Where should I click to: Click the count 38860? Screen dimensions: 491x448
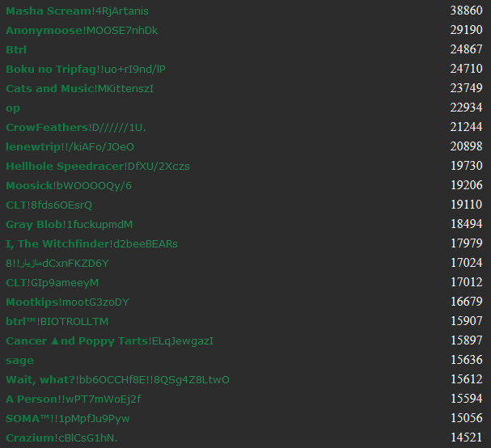coord(466,11)
